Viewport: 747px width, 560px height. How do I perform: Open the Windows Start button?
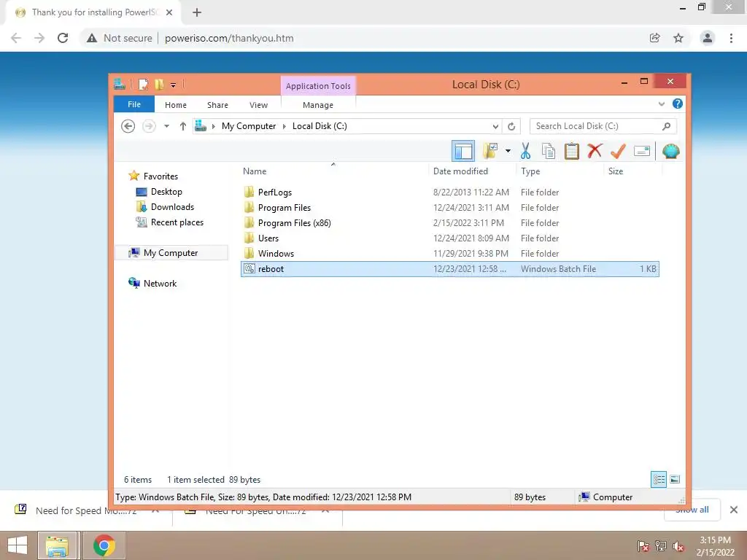point(18,545)
